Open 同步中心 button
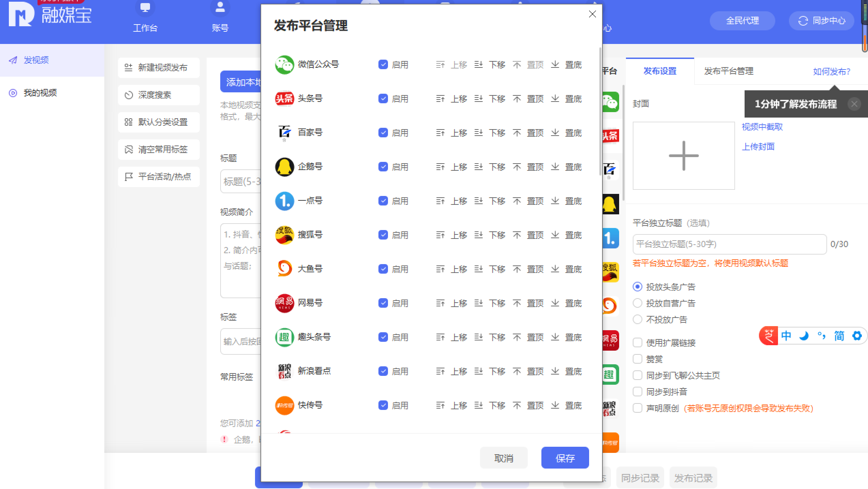Screen dimensions: 868x489 821,21
